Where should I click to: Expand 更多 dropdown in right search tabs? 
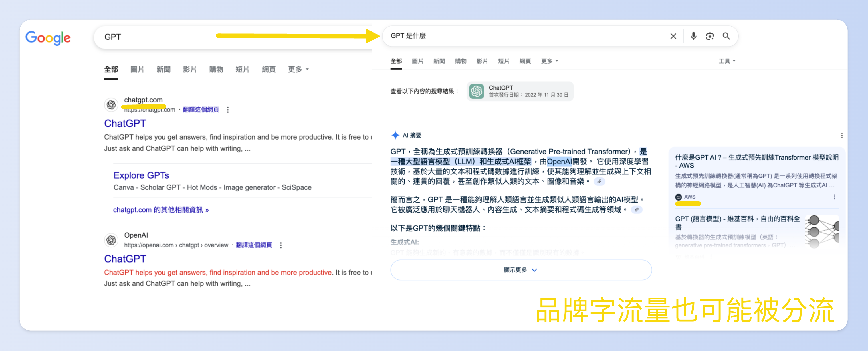549,61
